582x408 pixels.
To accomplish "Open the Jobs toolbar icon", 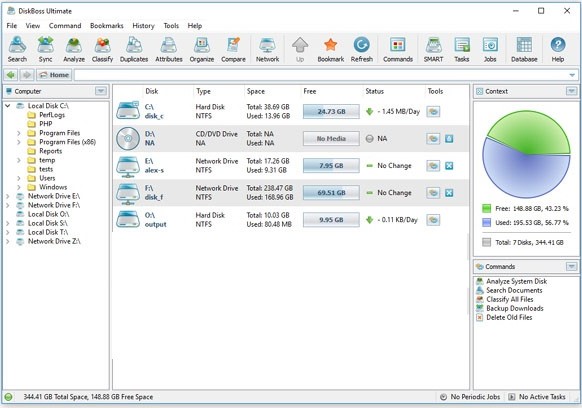I will [x=490, y=49].
